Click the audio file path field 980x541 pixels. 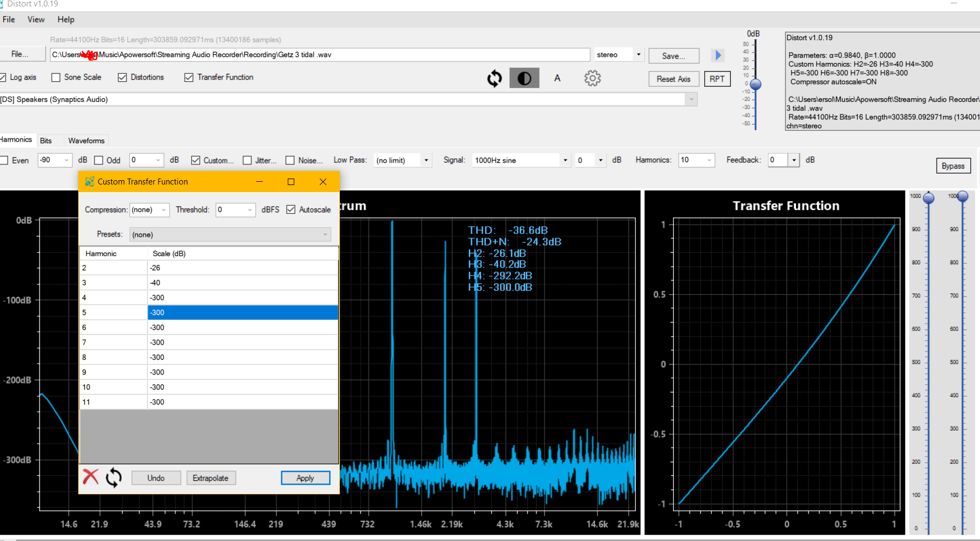point(320,55)
